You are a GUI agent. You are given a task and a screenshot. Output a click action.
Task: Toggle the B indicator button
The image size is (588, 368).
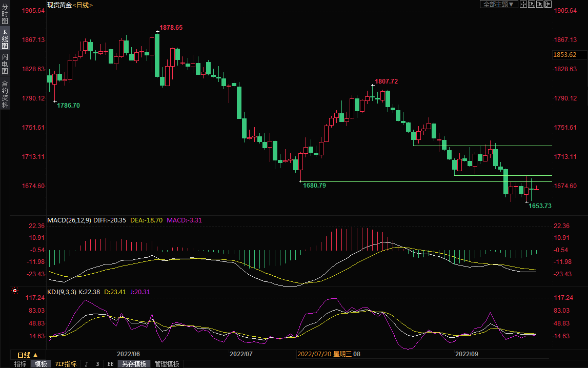(x=97, y=364)
